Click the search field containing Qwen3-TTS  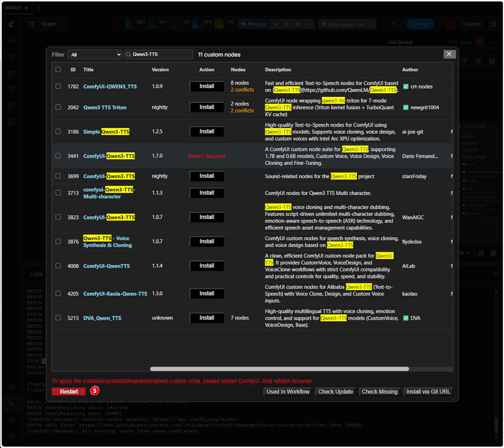tap(158, 55)
